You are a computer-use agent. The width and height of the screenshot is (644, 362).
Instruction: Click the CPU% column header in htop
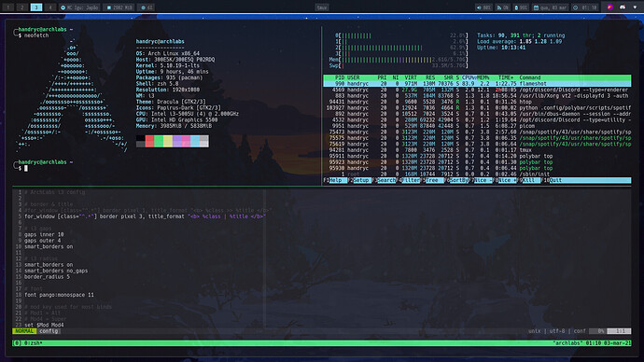coord(469,77)
